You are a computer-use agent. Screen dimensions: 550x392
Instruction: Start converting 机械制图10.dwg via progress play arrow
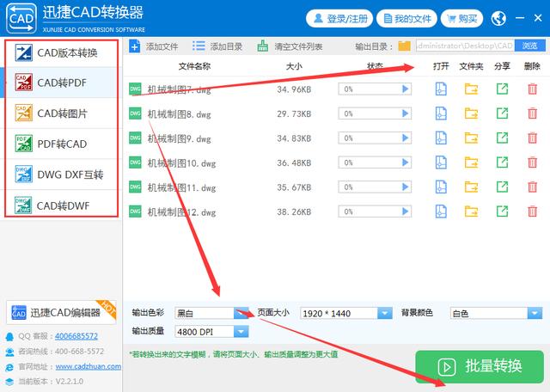coord(405,162)
